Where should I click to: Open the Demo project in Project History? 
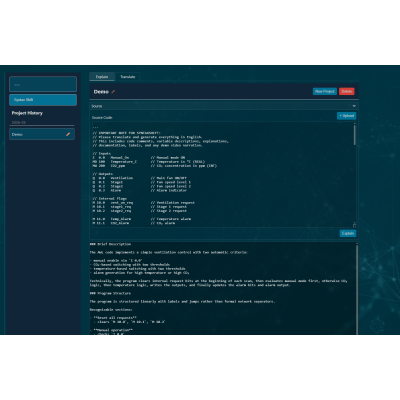37,134
